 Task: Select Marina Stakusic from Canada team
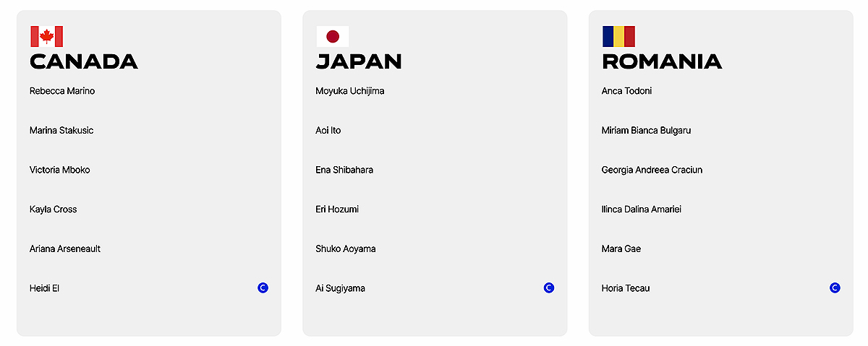pyautogui.click(x=61, y=131)
